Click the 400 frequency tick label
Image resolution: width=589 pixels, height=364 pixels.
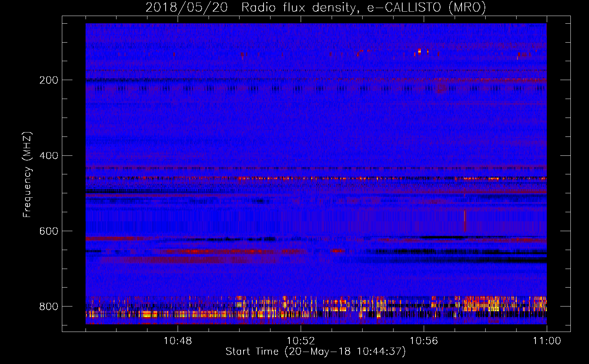48,156
